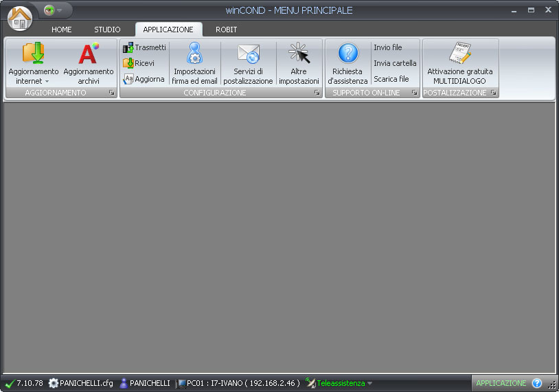Click the Ricevi icon

(128, 63)
